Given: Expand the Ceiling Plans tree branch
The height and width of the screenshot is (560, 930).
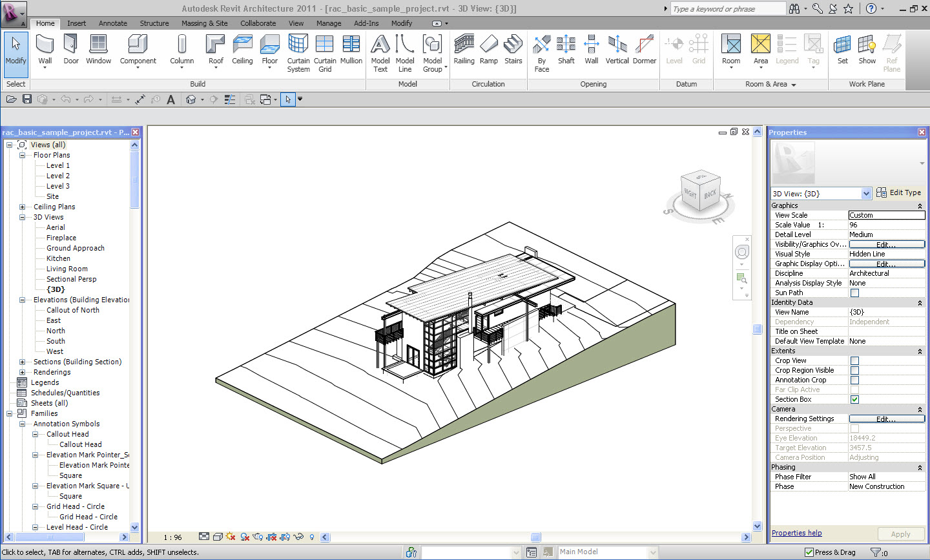Looking at the screenshot, I should pyautogui.click(x=21, y=206).
